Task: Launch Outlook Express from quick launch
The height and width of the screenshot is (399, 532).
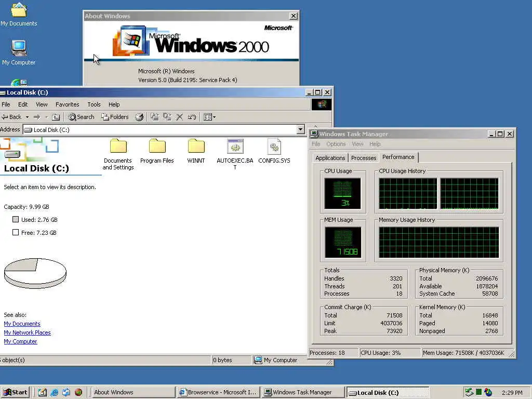Action: pos(66,392)
